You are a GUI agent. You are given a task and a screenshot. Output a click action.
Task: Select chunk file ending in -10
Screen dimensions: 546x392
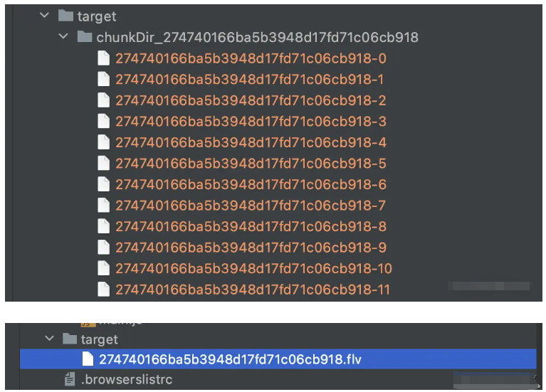(x=253, y=269)
